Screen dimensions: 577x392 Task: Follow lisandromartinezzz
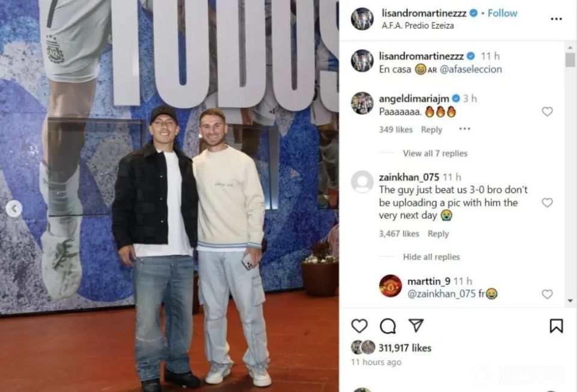click(x=502, y=13)
